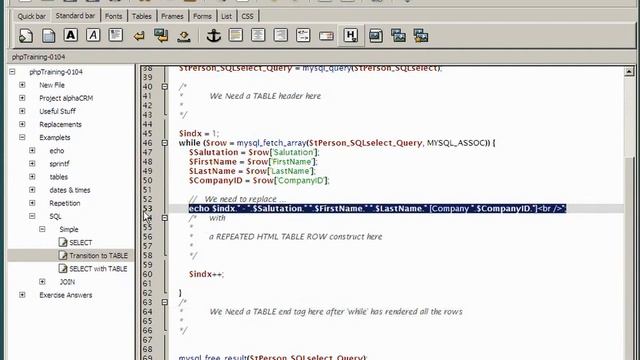This screenshot has width=640, height=360.
Task: Insert a paragraph using the paragraph page icon
Action: pos(116,35)
